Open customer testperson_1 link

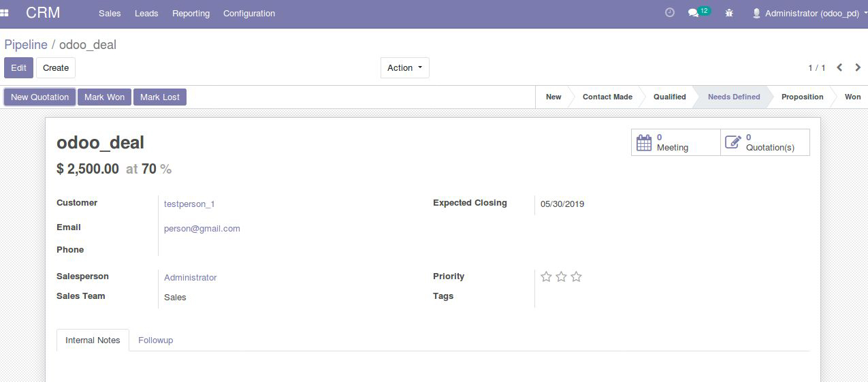[189, 204]
